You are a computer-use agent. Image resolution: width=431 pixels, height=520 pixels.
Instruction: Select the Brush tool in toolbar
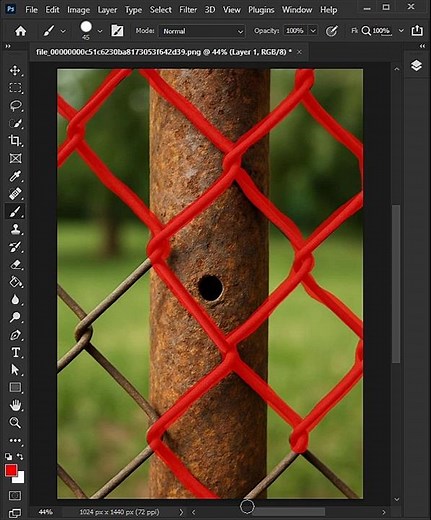[x=15, y=212]
